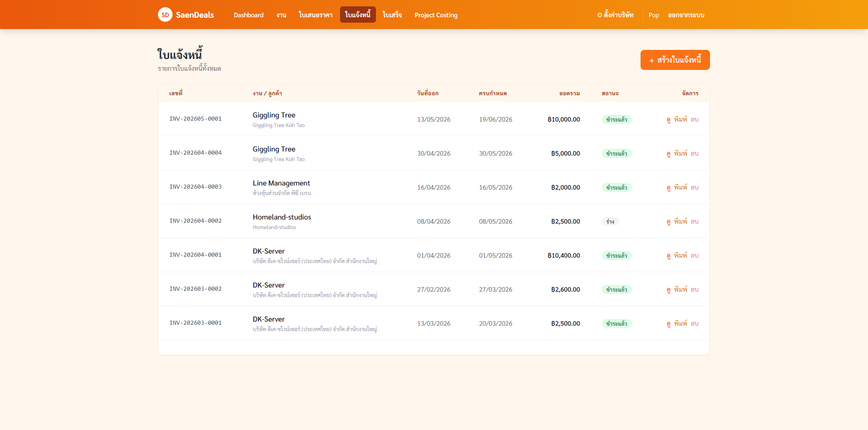Click customer ห้างหุ้นส่วนจำกัด พีซี เบรน

click(x=282, y=193)
